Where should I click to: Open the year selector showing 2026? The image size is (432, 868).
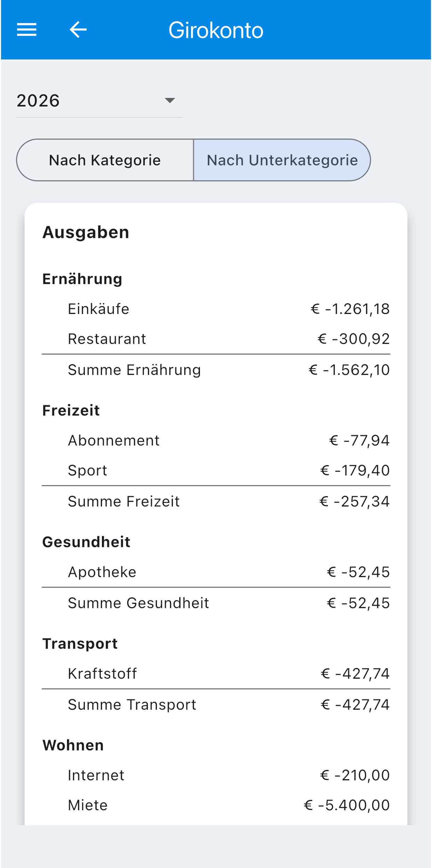[x=99, y=101]
